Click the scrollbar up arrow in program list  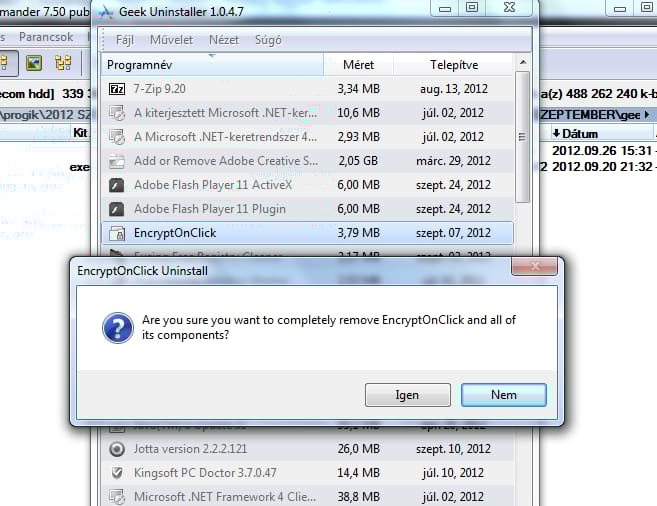click(x=522, y=62)
